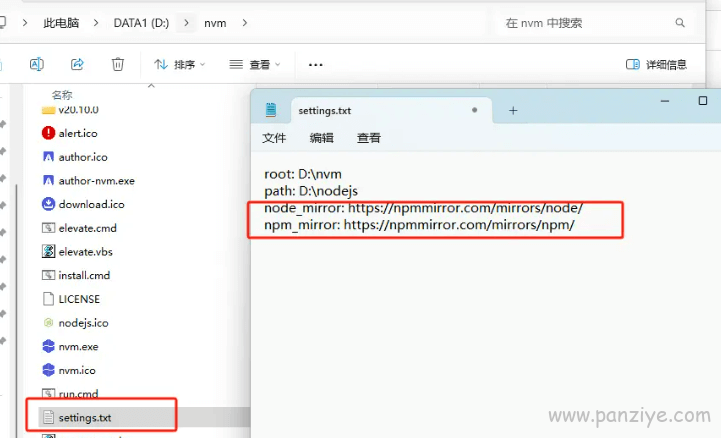This screenshot has height=438, width=721.
Task: Select nvm in the address breadcrumb
Action: [215, 23]
